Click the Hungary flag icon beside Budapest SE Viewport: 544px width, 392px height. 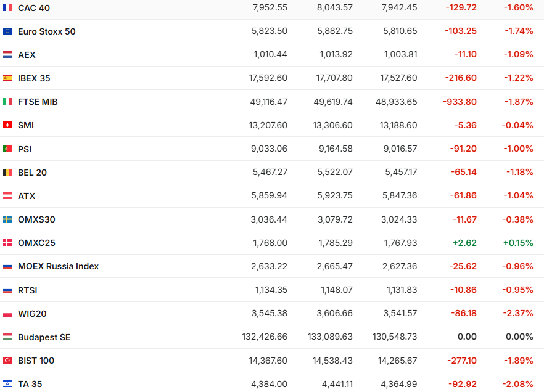click(7, 337)
